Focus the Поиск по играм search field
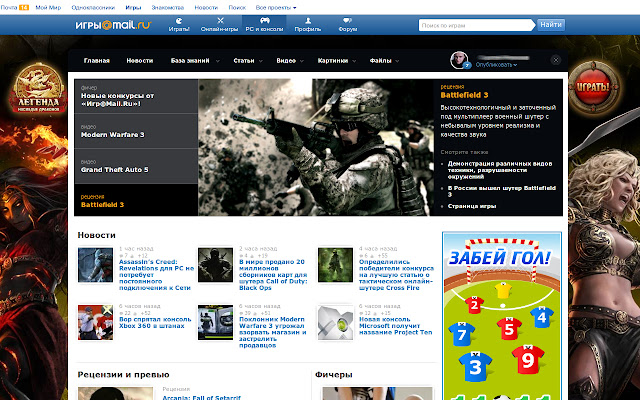Image resolution: width=640 pixels, height=400 pixels. pos(476,25)
